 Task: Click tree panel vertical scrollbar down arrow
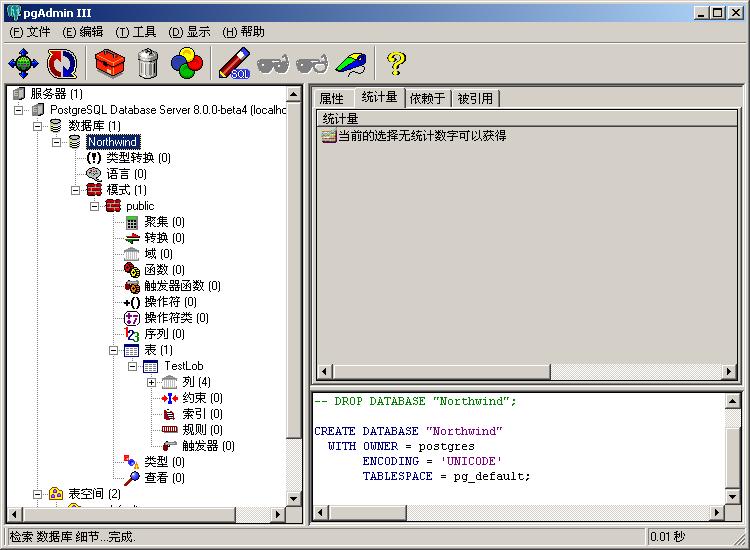coord(294,499)
